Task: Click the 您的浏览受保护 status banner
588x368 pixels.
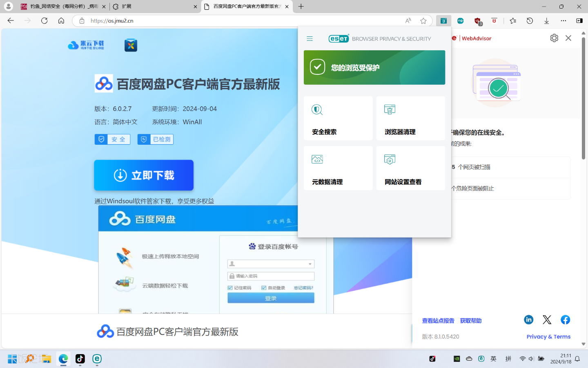Action: tap(374, 67)
